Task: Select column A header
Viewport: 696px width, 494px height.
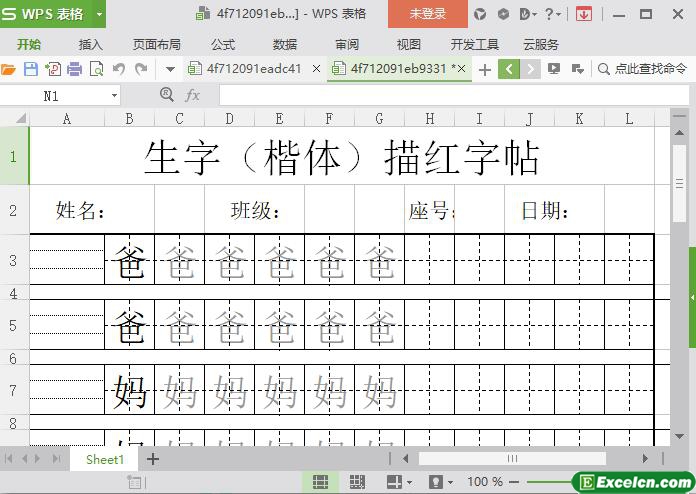Action: click(67, 119)
